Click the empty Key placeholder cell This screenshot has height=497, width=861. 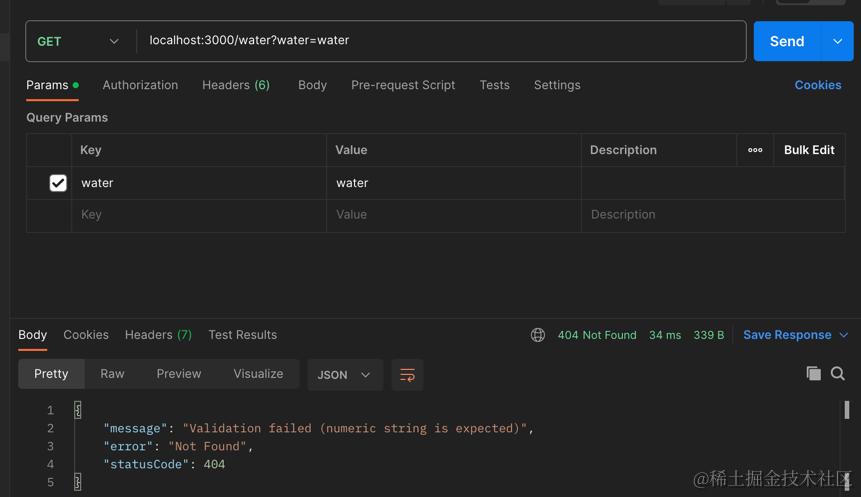198,215
